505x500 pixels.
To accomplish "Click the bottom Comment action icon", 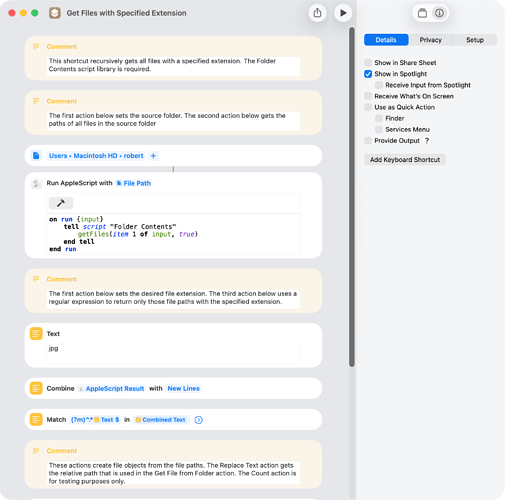I will [36, 451].
